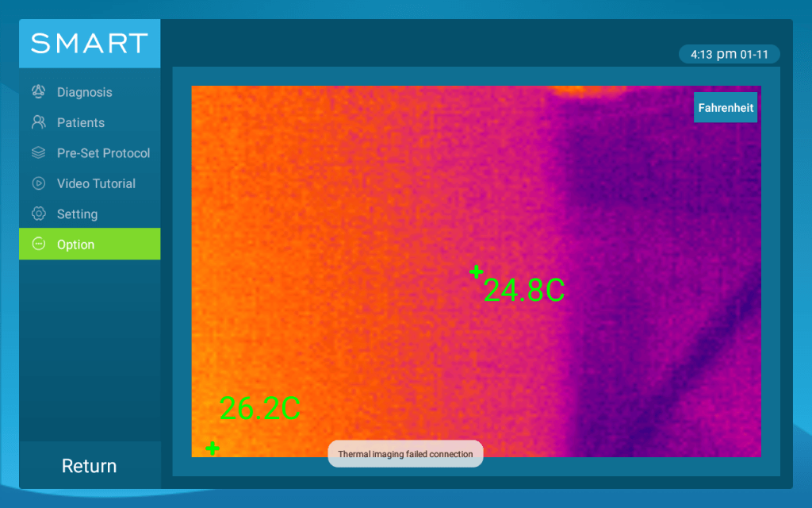The width and height of the screenshot is (812, 508).
Task: Click the Diagnosis sidebar icon
Action: 38,92
